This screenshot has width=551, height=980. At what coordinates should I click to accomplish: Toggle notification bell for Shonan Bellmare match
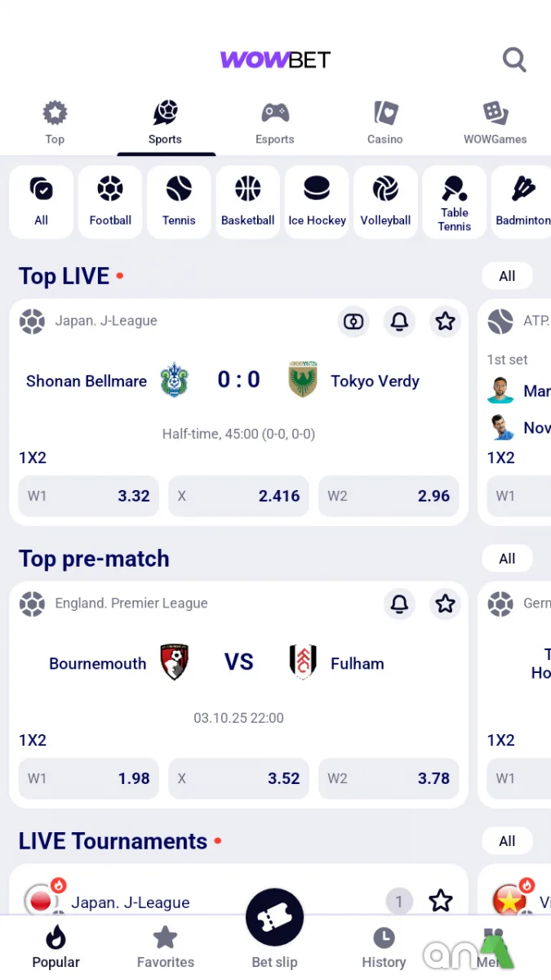point(399,322)
